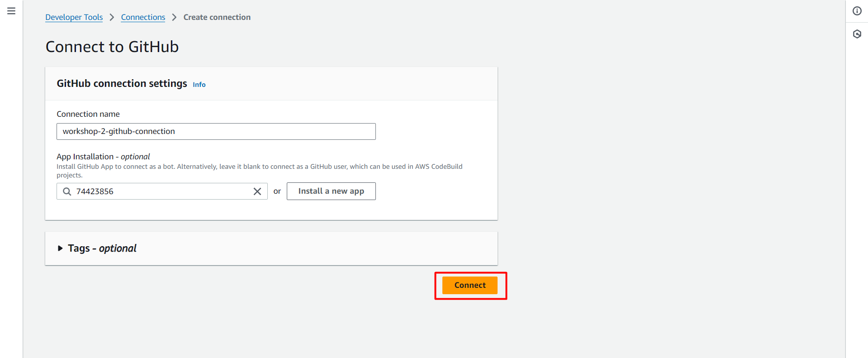Image resolution: width=868 pixels, height=358 pixels.
Task: Click the Create connection breadcrumb item
Action: tap(217, 17)
